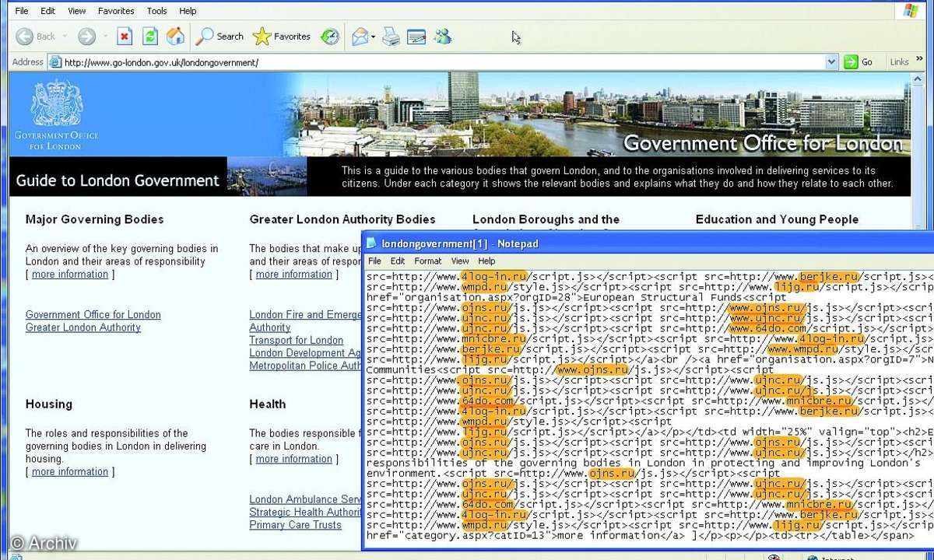Open the Greater London Authority link
934x560 pixels.
(83, 327)
